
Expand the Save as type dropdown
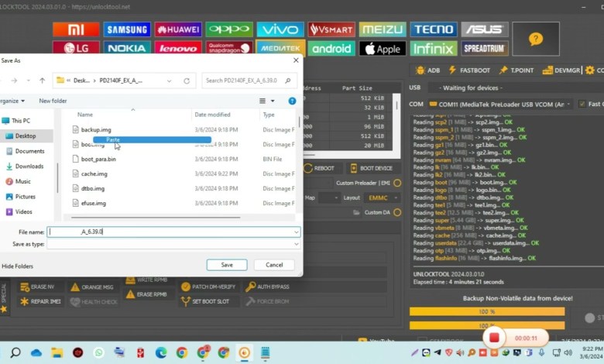click(296, 244)
